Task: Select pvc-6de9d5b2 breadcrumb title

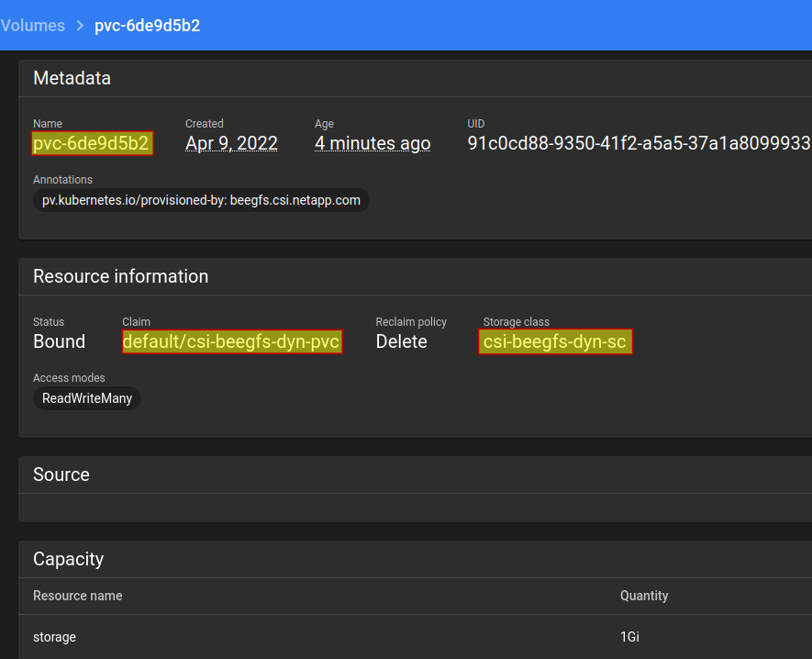Action: pyautogui.click(x=147, y=26)
